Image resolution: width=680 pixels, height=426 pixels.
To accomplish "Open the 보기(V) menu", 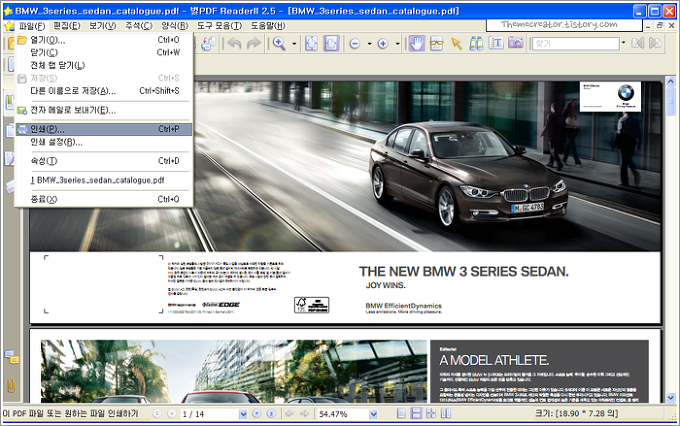I will click(x=103, y=26).
